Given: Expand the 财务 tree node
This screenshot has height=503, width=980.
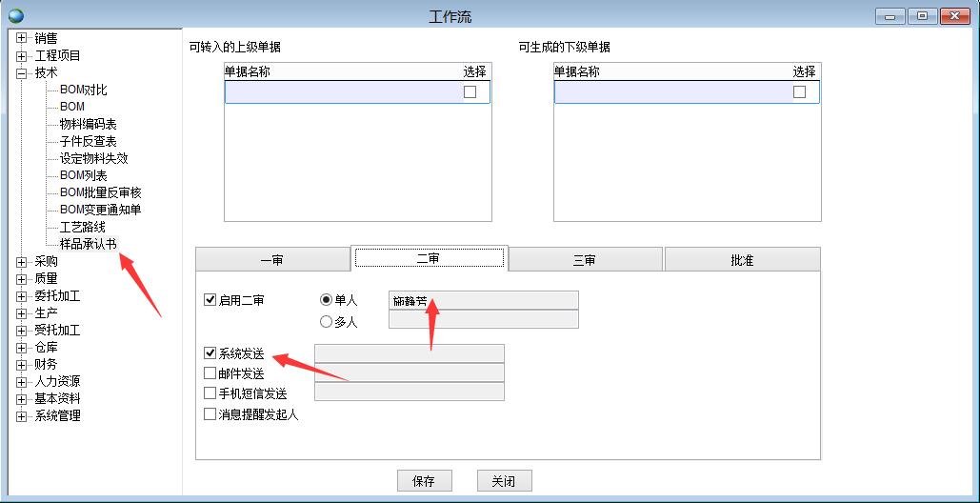Looking at the screenshot, I should [22, 364].
